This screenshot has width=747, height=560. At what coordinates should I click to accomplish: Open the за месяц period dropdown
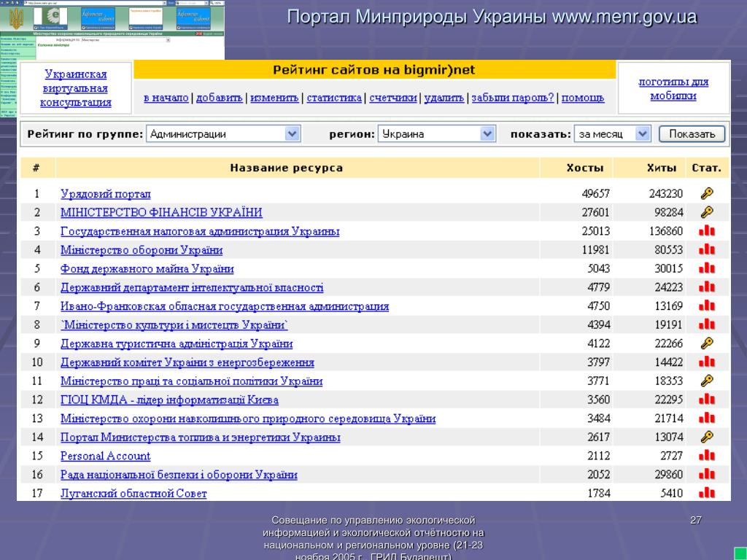612,134
